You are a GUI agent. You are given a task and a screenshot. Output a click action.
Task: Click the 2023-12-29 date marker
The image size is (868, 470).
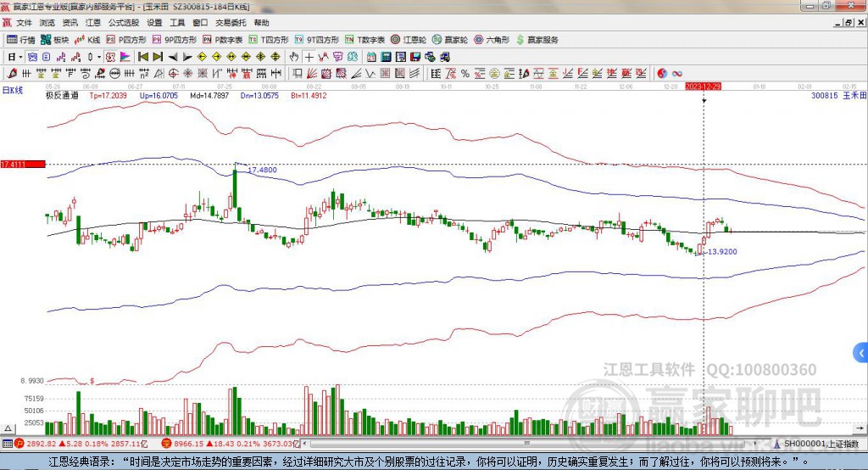click(x=703, y=87)
